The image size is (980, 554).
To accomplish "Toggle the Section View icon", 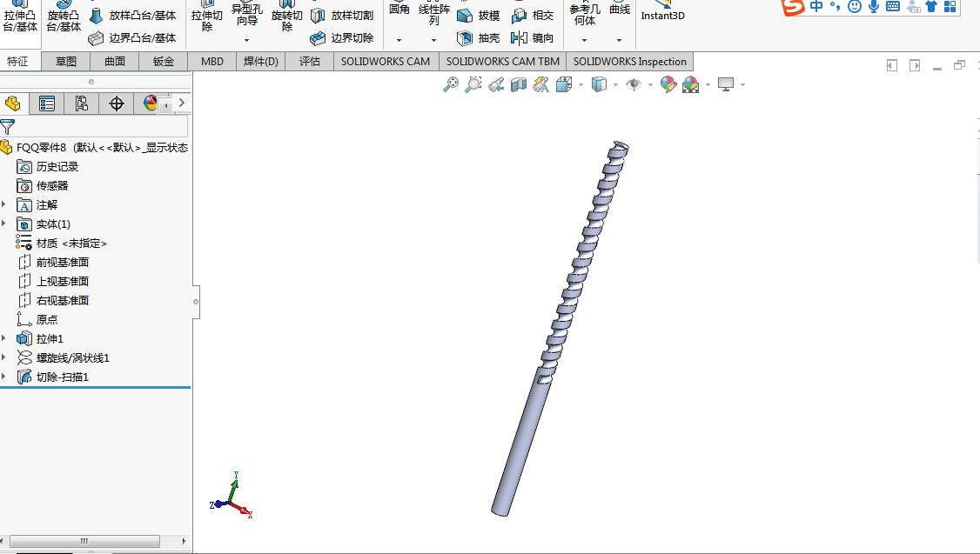I will click(x=519, y=84).
